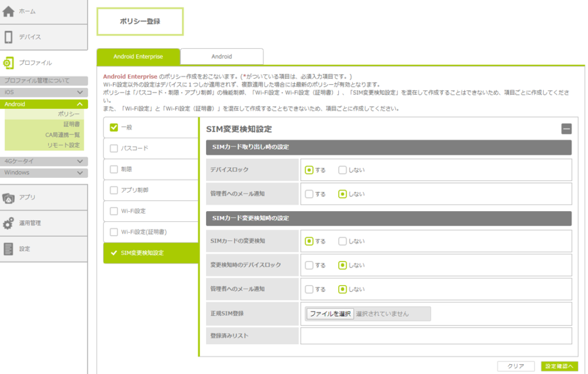
Task: Click ファイルを選択 to choose SIM file
Action: coord(330,314)
